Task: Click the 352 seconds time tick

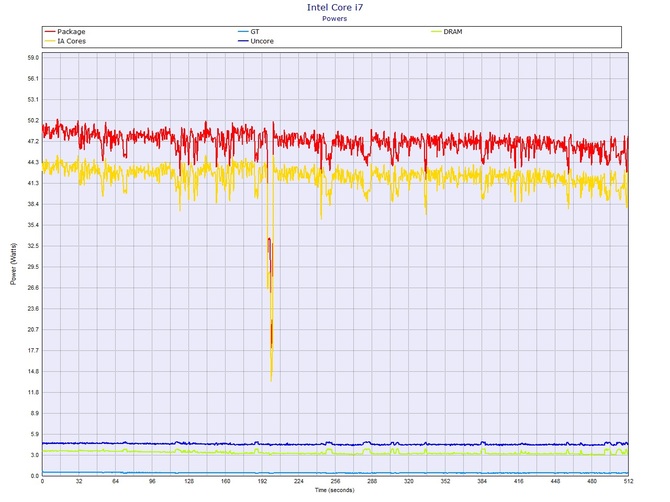Action: point(445,481)
